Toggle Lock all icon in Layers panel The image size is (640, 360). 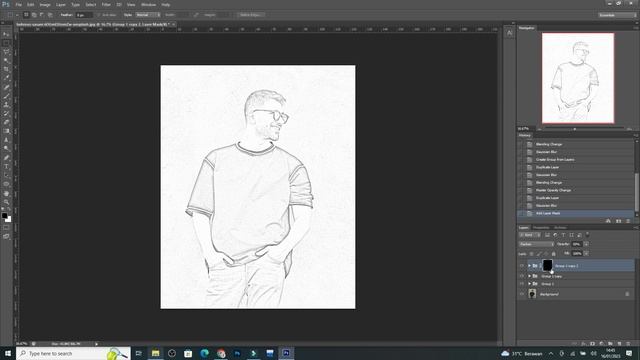coord(554,253)
